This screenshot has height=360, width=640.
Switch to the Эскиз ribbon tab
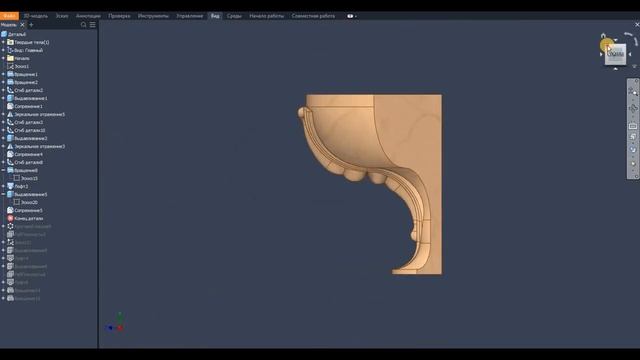[62, 16]
